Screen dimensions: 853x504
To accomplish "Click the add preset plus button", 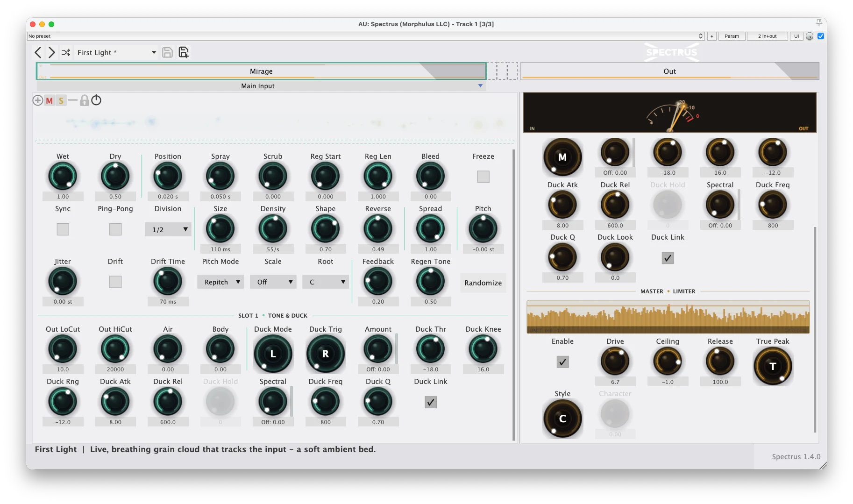I will (x=711, y=36).
